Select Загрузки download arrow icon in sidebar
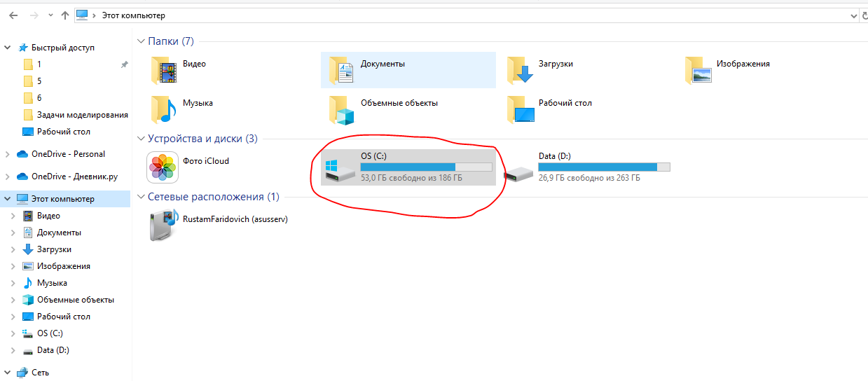Image resolution: width=868 pixels, height=381 pixels. point(28,249)
